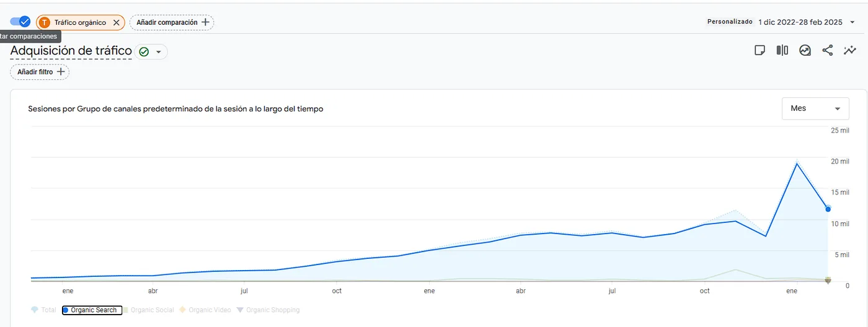
Task: Click the date range 1 dic 2022-28 feb 2025
Action: coord(800,22)
